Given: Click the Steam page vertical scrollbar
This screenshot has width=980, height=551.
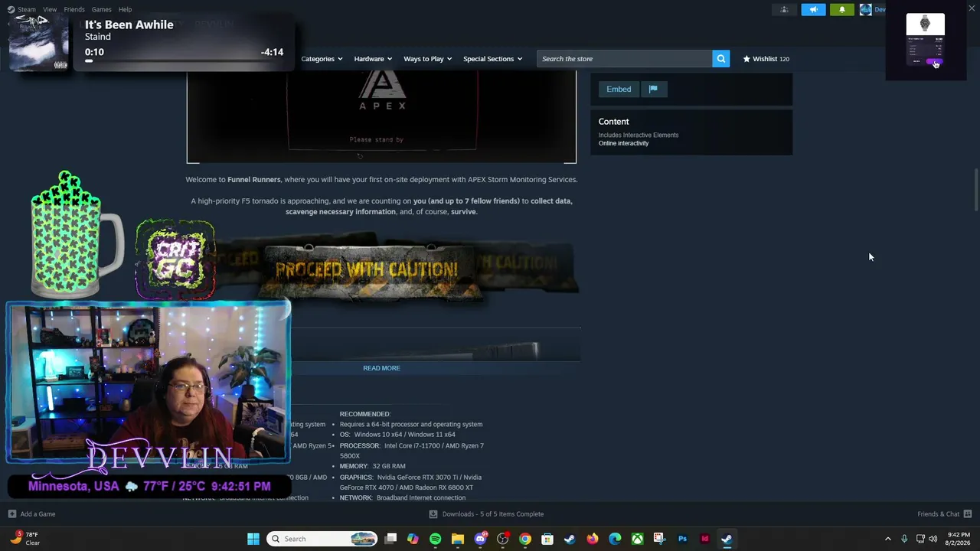Looking at the screenshot, I should (976, 189).
